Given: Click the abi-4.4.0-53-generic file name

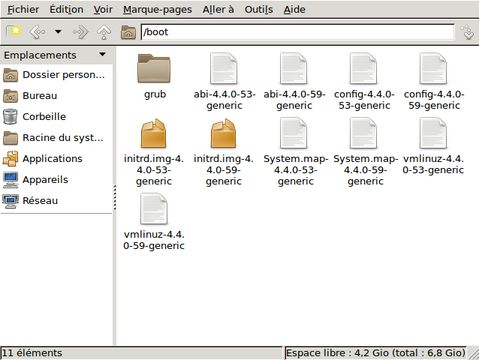Looking at the screenshot, I should (x=224, y=100).
